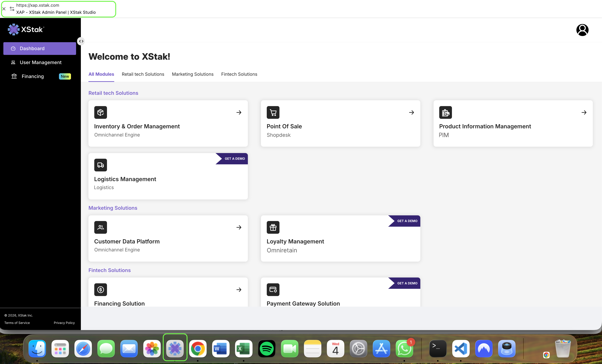Click the Logistics Management truck icon
This screenshot has width=602, height=364.
tap(100, 165)
